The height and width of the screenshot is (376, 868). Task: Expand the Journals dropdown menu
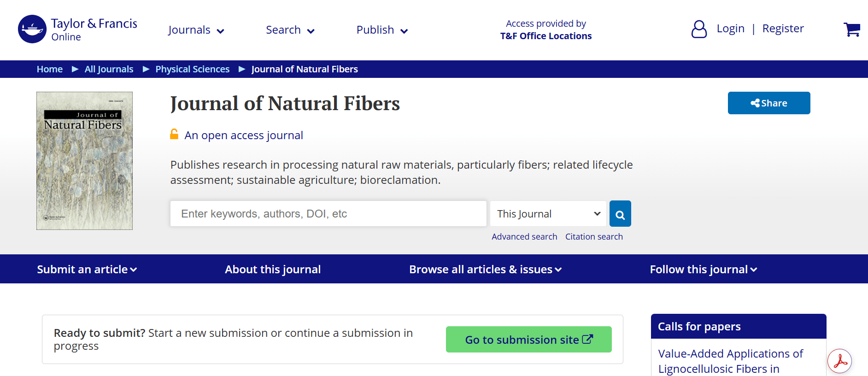[x=196, y=30]
